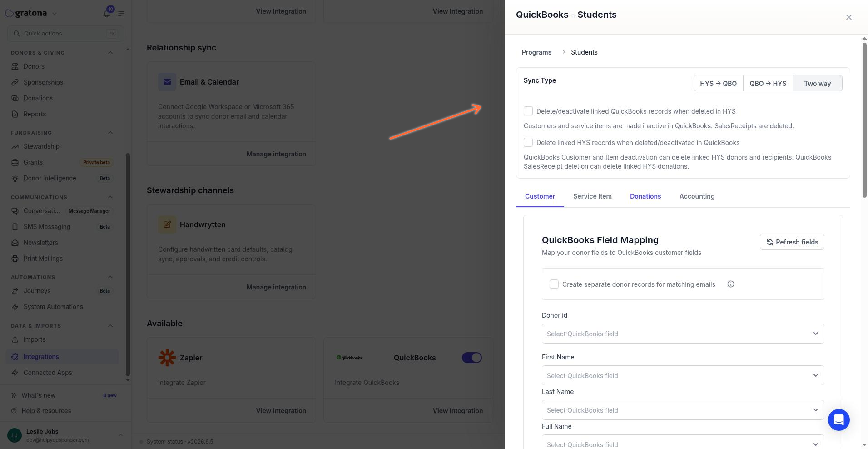Toggle the QuickBooks integration switch

click(472, 358)
